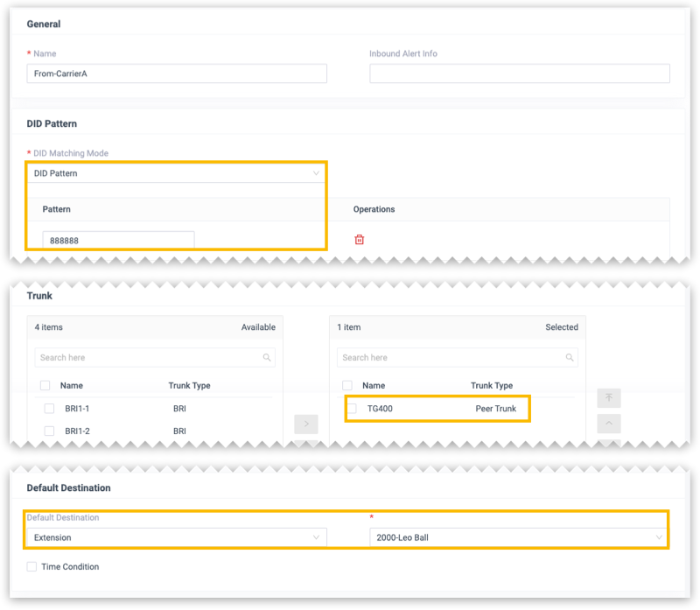Image resolution: width=700 pixels, height=610 pixels.
Task: Move selected trunk to top
Action: (609, 398)
